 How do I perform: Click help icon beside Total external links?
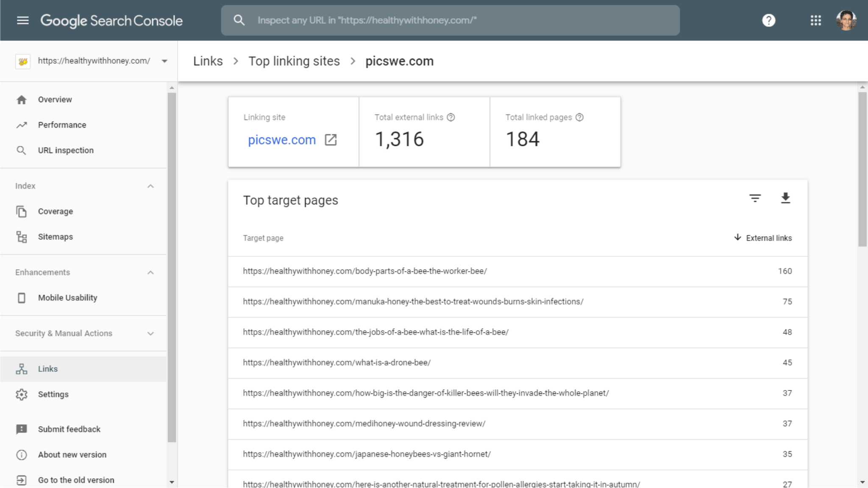pos(451,117)
